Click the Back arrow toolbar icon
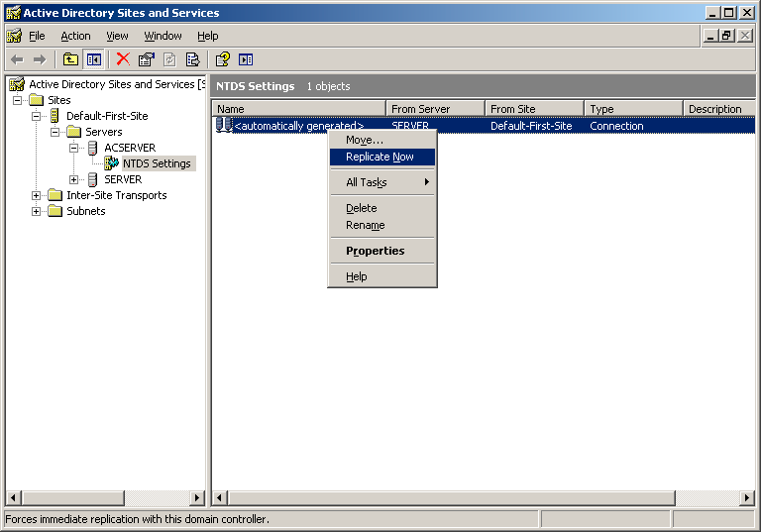The image size is (761, 532). click(18, 59)
